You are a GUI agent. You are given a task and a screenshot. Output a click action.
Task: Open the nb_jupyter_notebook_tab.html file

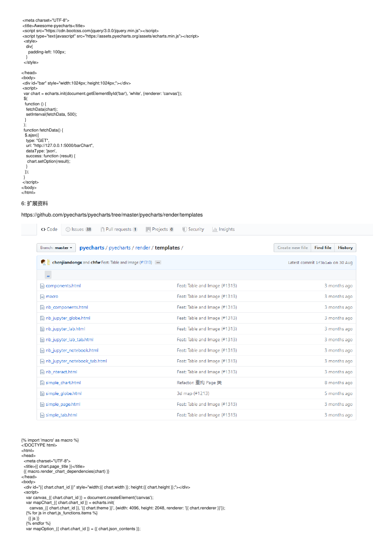click(76, 361)
